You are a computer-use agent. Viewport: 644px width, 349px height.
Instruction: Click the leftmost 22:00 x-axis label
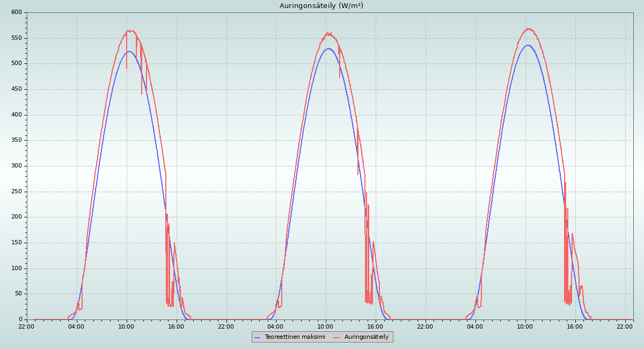26,326
